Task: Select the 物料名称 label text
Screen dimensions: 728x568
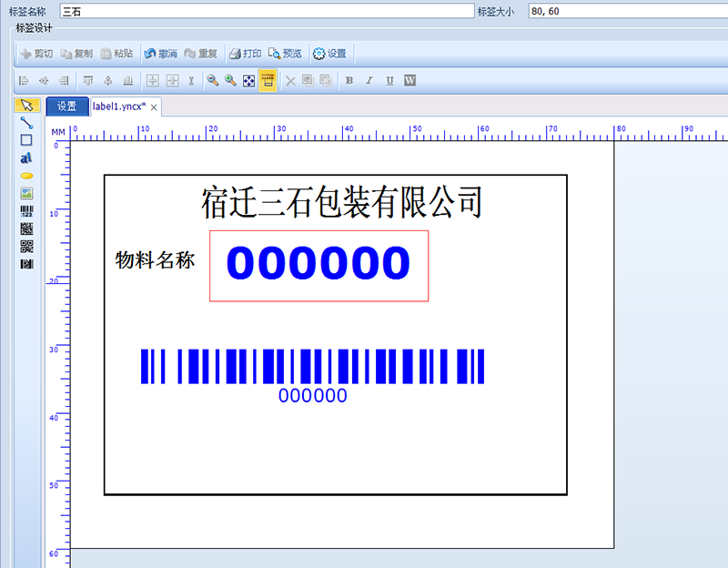Action: tap(155, 260)
